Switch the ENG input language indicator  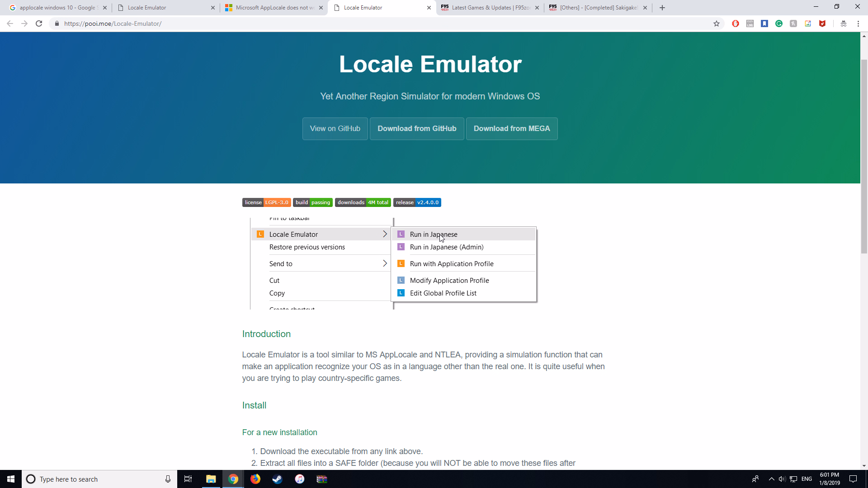(807, 479)
